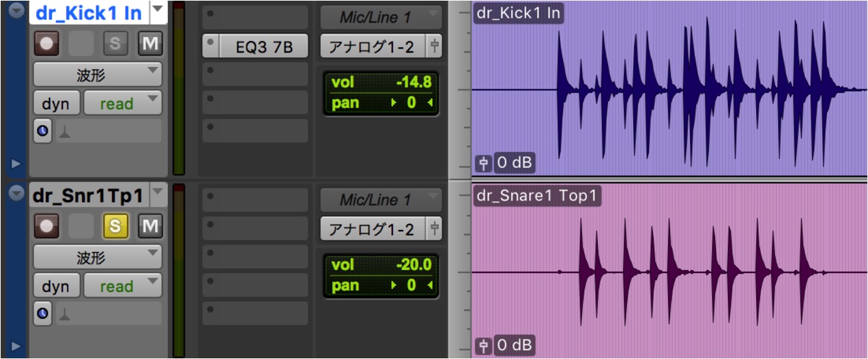Click the dr_Snr1Tp1 level meter

[x=179, y=271]
